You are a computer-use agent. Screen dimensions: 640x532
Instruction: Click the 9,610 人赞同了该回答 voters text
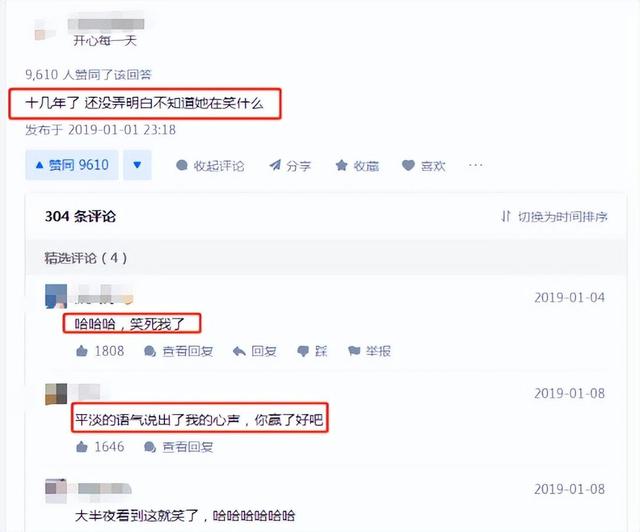tap(88, 75)
